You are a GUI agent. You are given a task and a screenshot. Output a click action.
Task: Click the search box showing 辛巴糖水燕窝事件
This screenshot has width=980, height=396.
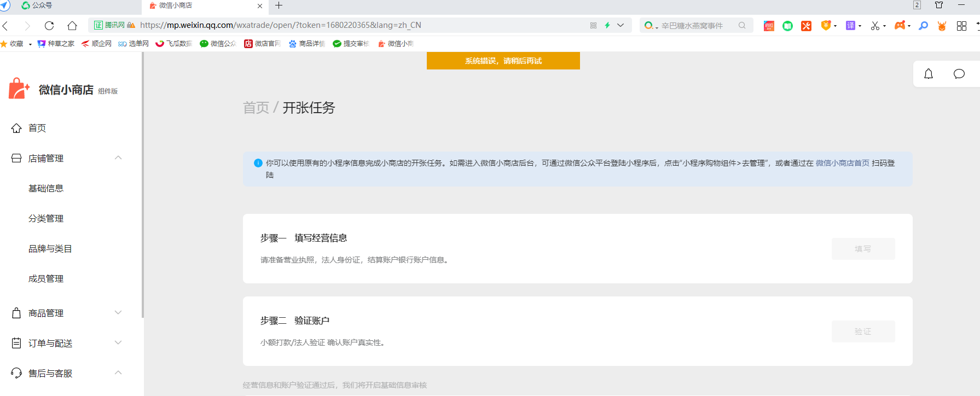(x=696, y=26)
